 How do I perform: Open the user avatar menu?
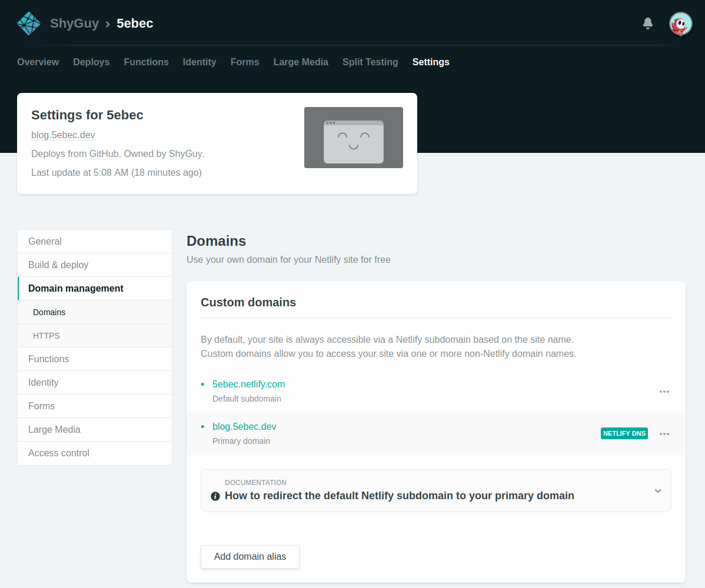[680, 24]
